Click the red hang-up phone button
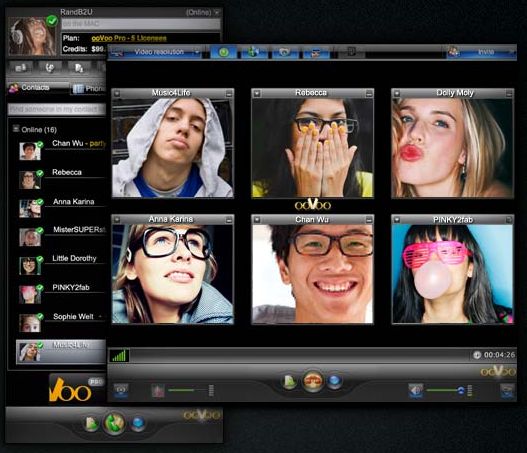The height and width of the screenshot is (453, 527). 313,381
